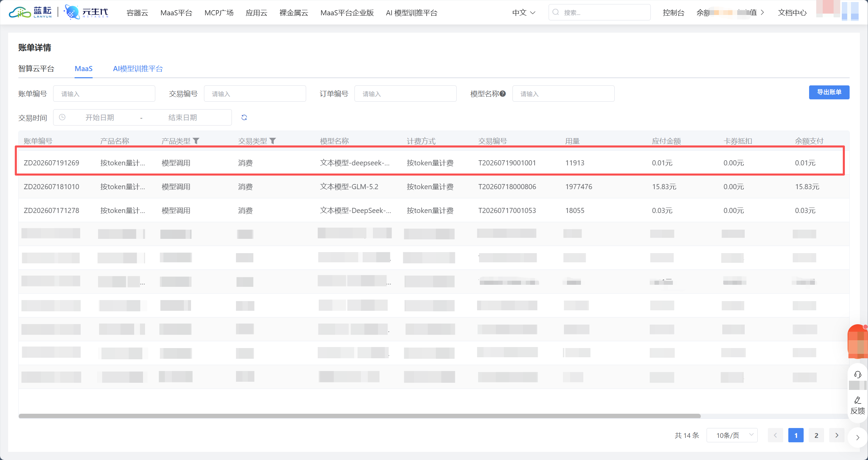This screenshot has width=868, height=460.
Task: Click the Metagen 元生代 logo
Action: [86, 12]
